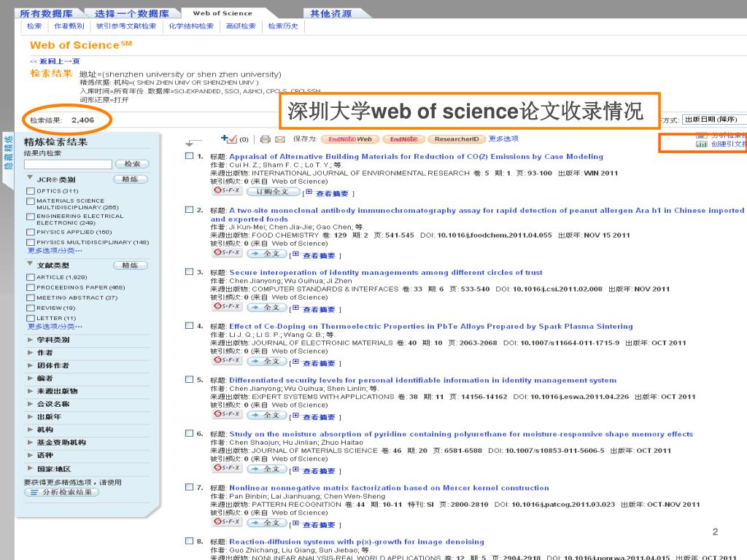Screen dimensions: 747x560
Task: Switch to 所有数据库 tab
Action: [46, 14]
